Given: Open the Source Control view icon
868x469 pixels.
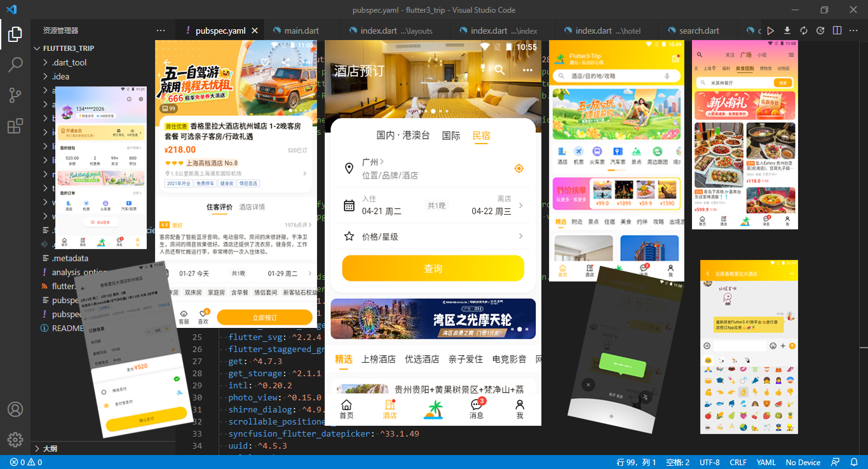Looking at the screenshot, I should (15, 94).
